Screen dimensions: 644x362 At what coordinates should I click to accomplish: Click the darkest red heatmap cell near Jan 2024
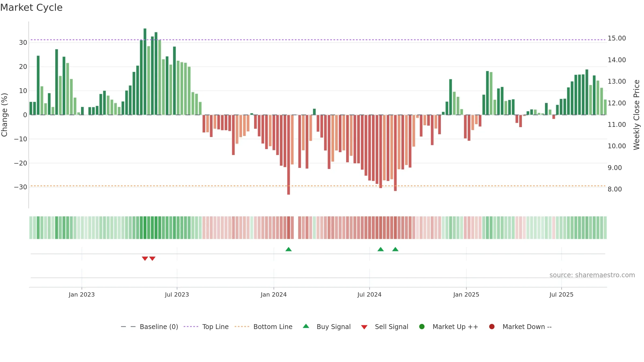[288, 228]
